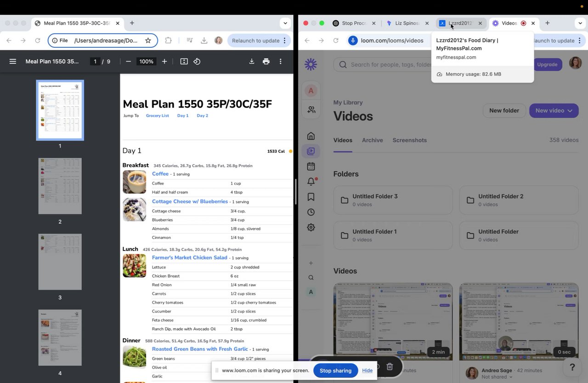Select the Screenshots tab in Loom
Viewport: 588px width, 383px height.
click(410, 140)
